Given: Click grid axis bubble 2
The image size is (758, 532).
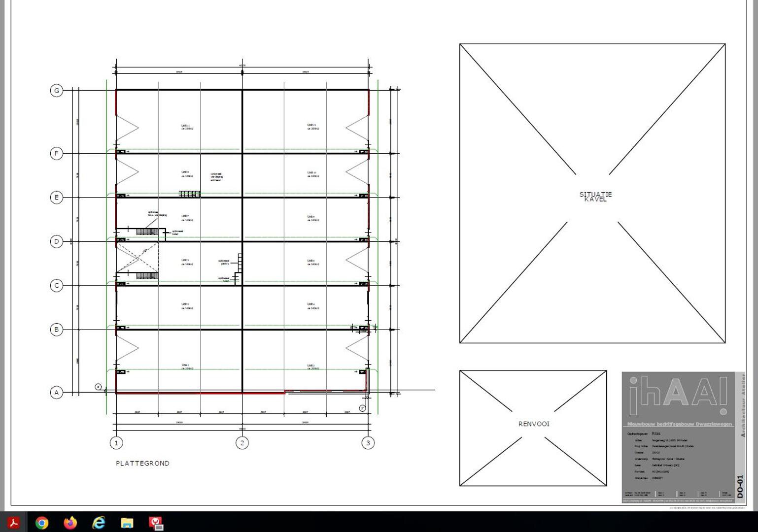Looking at the screenshot, I should click(242, 443).
